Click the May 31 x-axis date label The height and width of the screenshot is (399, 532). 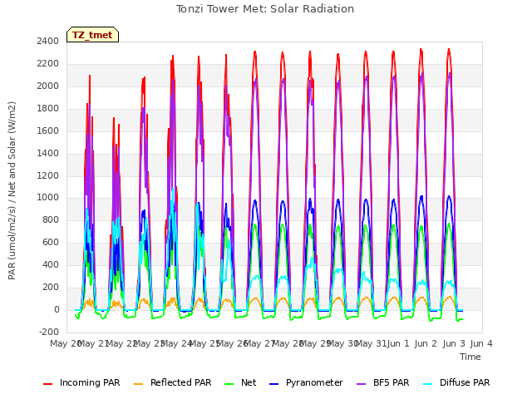[371, 343]
